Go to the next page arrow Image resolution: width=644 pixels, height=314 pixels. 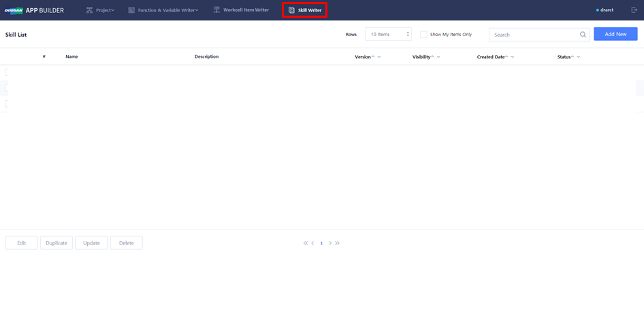coord(330,243)
